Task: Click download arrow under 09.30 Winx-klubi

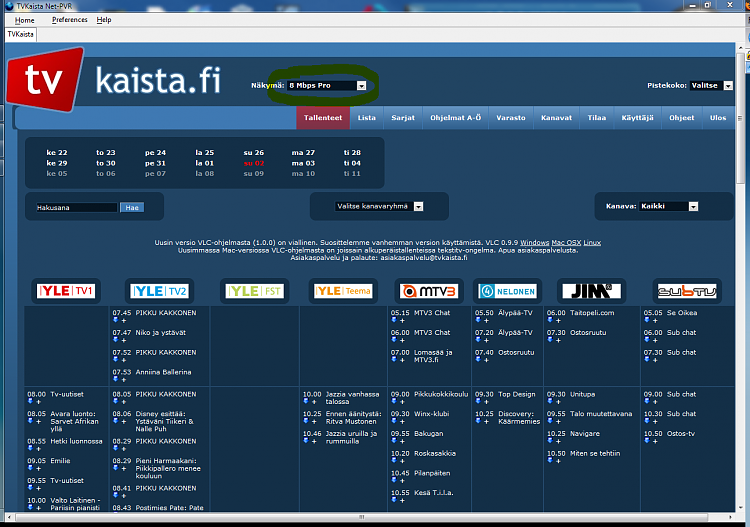Action: pos(394,421)
